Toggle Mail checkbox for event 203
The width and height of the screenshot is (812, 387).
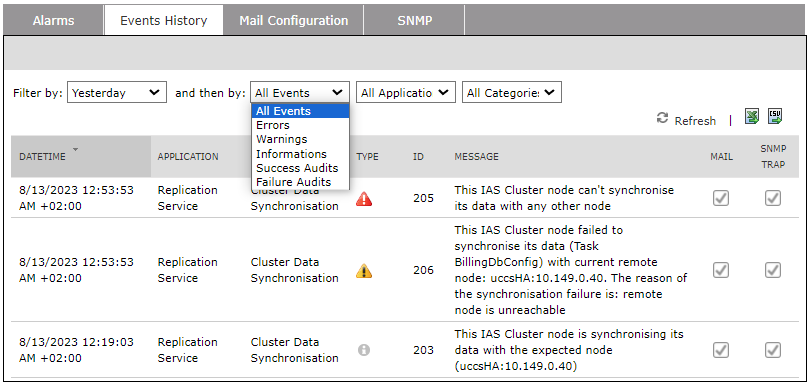pyautogui.click(x=721, y=350)
